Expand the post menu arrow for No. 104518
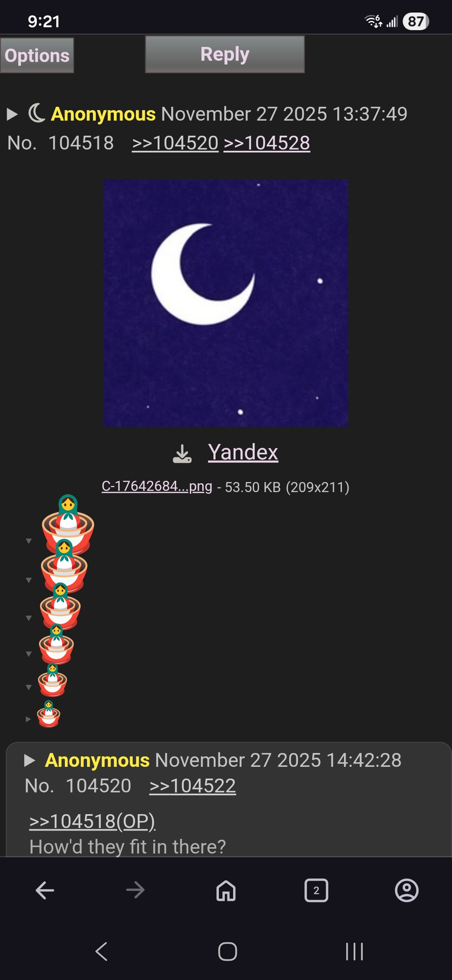Screen dimensions: 452x980 click(x=12, y=114)
